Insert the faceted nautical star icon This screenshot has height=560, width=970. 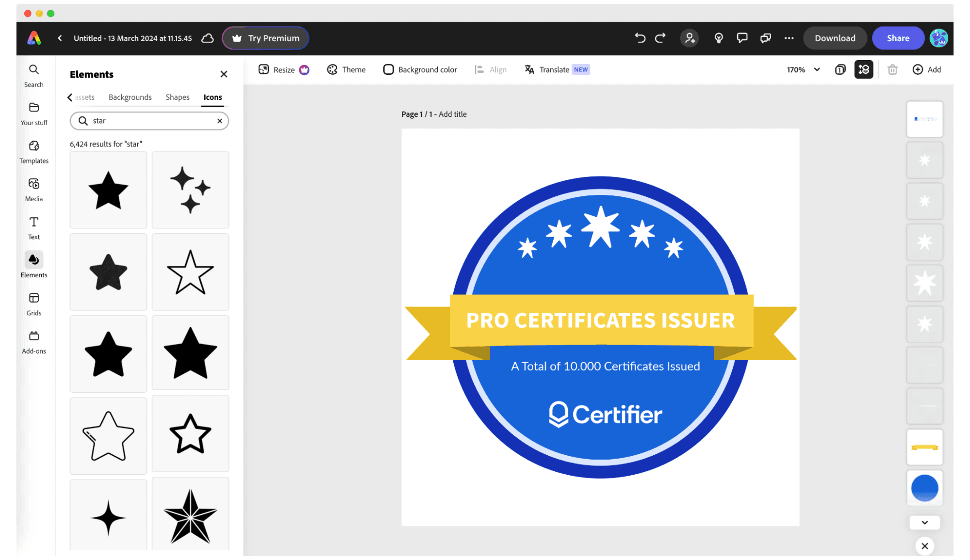[x=190, y=514]
